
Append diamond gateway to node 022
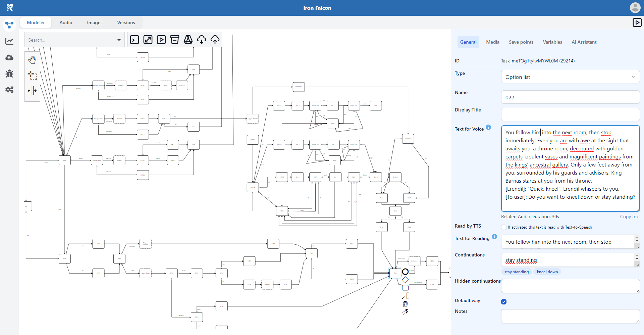(x=405, y=280)
